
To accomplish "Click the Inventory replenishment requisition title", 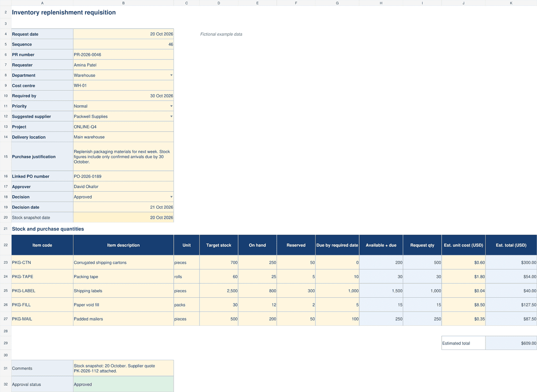I will click(64, 13).
